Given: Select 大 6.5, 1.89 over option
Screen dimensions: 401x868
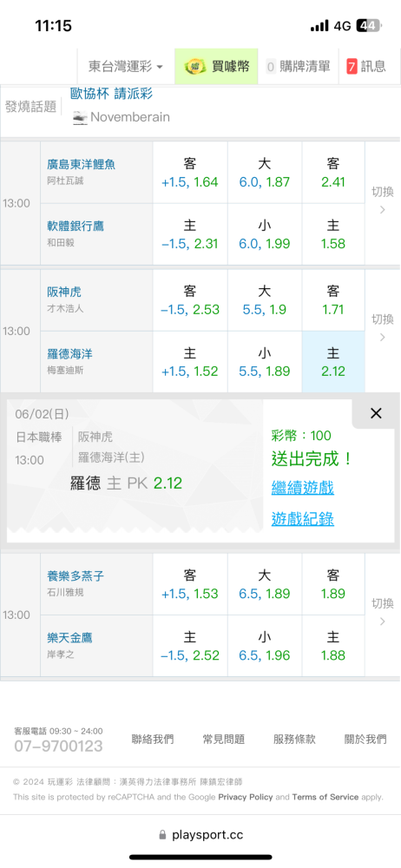Looking at the screenshot, I should (264, 584).
